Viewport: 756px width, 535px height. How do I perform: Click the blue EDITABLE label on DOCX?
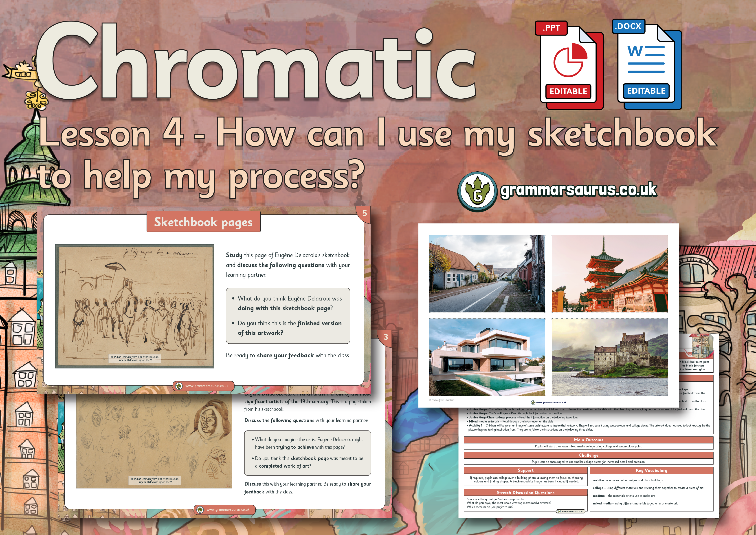coord(646,91)
